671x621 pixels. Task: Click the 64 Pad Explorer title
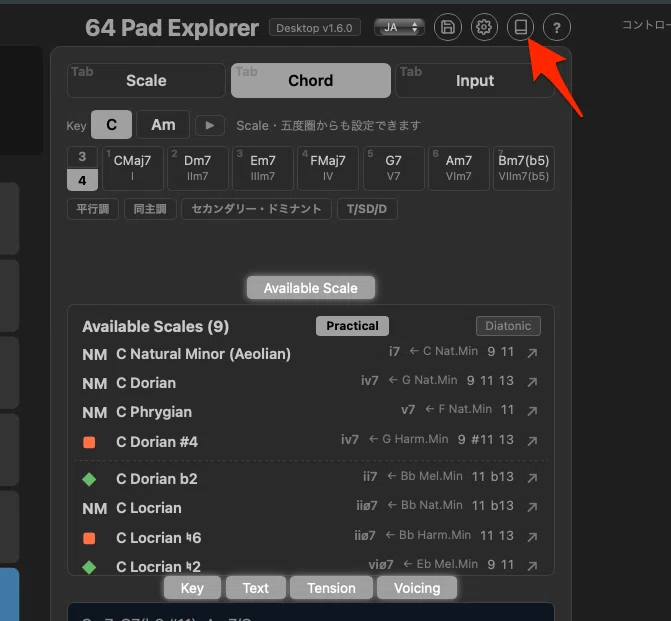coord(172,28)
